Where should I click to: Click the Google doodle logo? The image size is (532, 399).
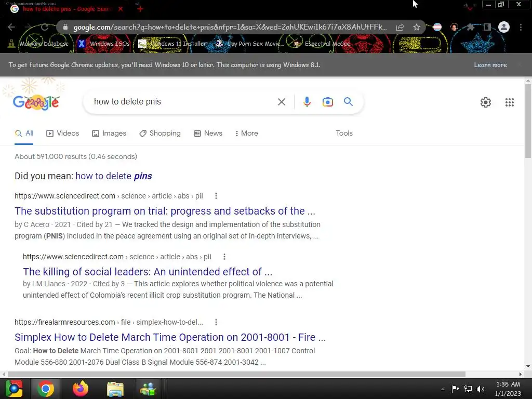(x=36, y=102)
